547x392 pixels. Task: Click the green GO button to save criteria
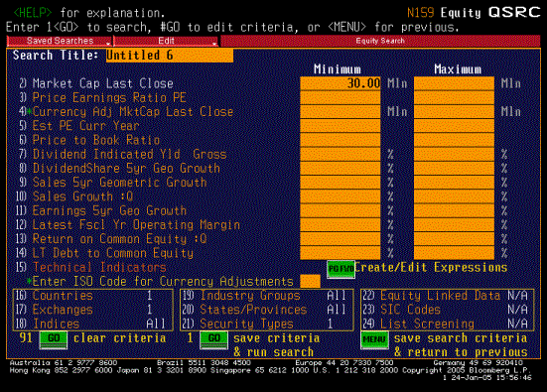213,339
